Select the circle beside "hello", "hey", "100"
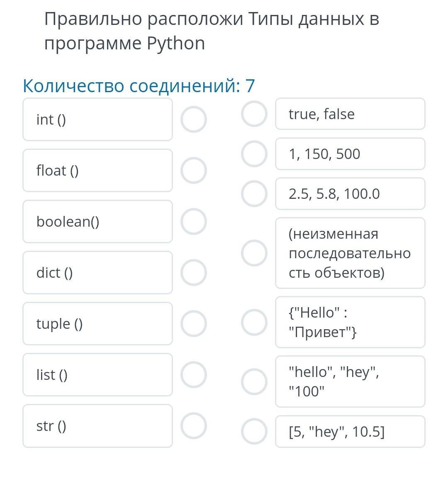 [x=254, y=382]
